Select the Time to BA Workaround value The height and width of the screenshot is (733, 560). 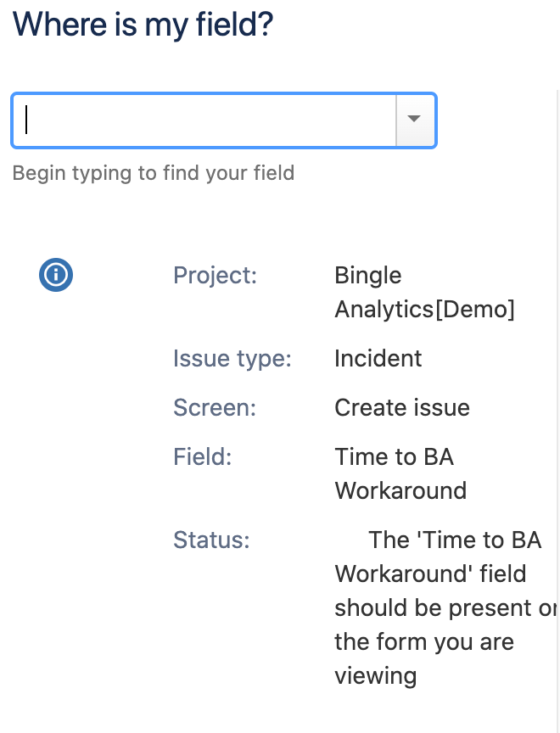(400, 473)
